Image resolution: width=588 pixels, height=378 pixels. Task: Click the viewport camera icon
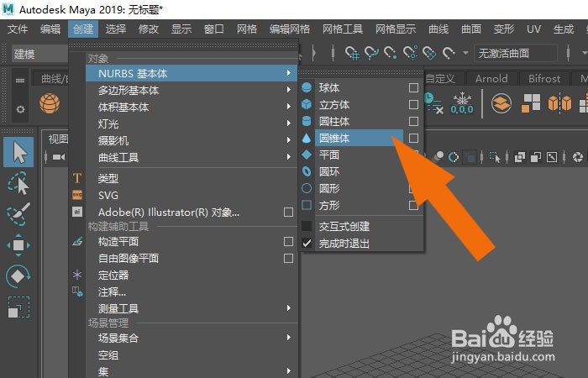[59, 157]
